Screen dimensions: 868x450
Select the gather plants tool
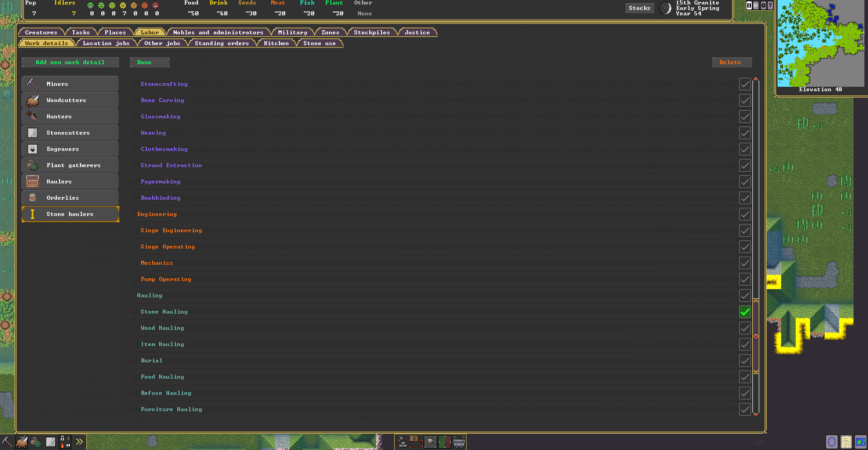[36, 441]
